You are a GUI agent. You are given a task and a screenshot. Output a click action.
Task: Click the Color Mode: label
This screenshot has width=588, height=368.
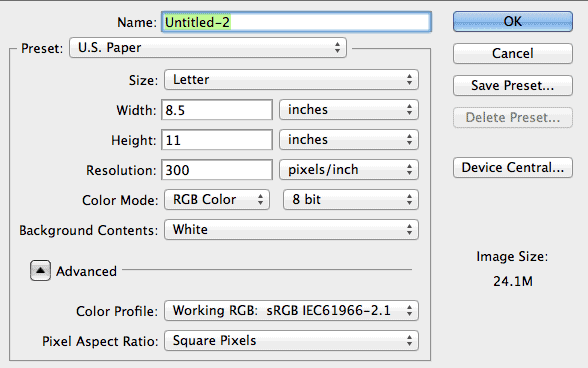tap(120, 200)
